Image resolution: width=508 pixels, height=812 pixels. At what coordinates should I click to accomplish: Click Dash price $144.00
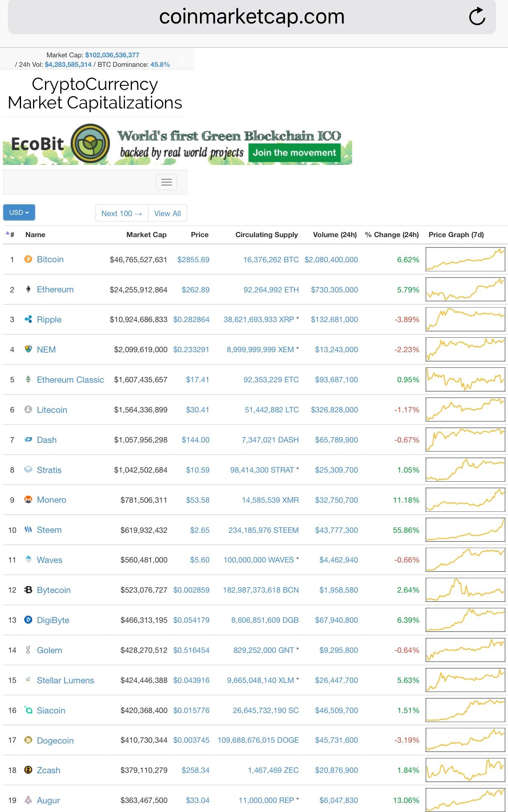pos(195,440)
